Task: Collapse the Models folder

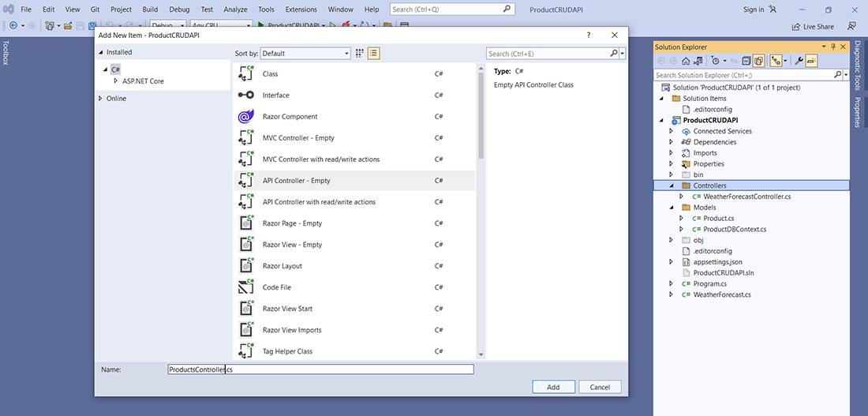Action: 671,208
